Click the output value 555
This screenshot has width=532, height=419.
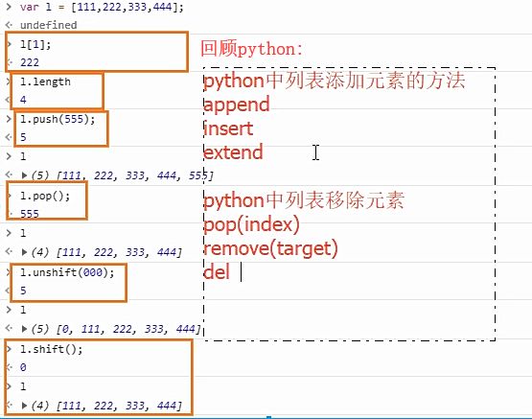coord(30,214)
